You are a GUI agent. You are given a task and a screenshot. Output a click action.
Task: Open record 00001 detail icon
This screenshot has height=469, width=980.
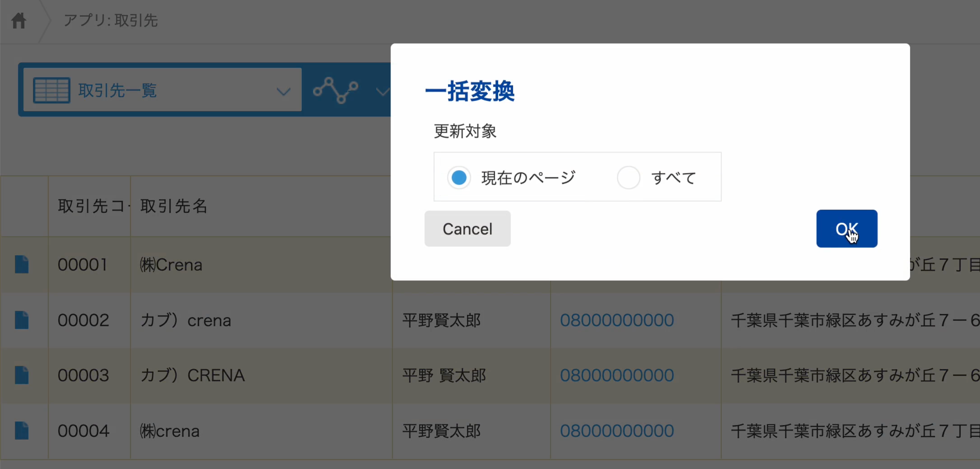coord(22,265)
